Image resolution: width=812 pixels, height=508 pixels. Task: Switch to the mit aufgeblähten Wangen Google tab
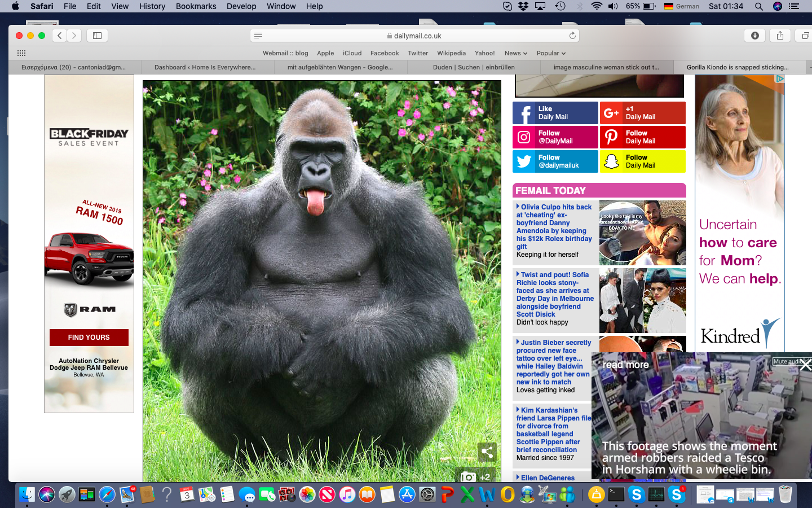click(x=341, y=67)
